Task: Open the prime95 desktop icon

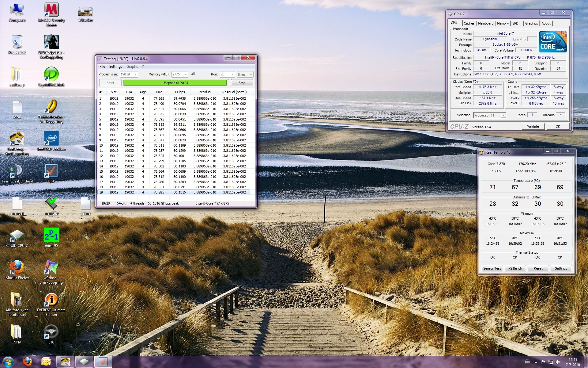Action: 51,236
